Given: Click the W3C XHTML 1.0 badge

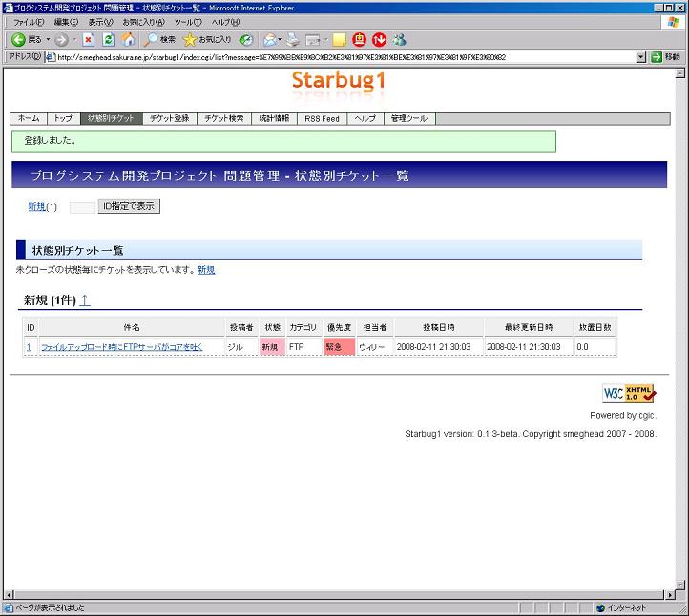Looking at the screenshot, I should 629,393.
